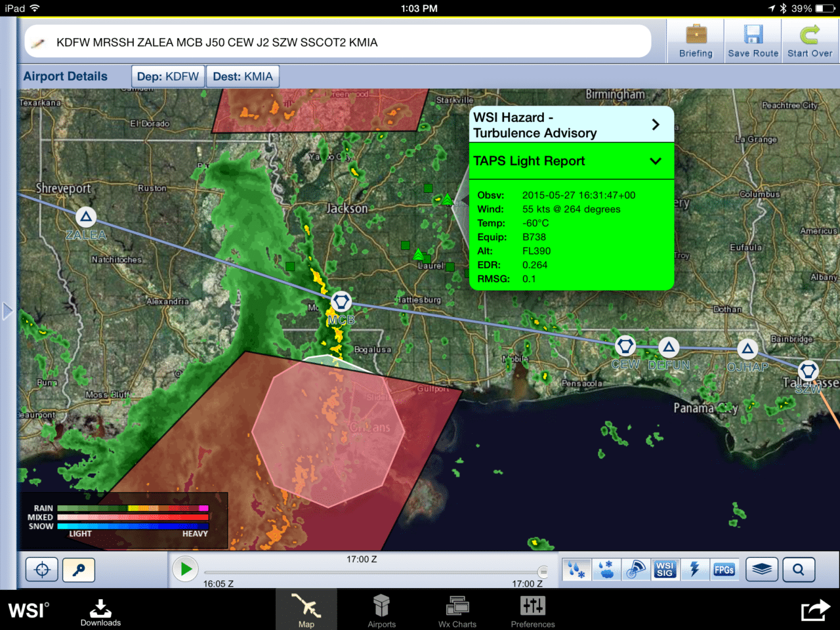The image size is (840, 630).
Task: Tap the OJHAP waypoint triangle
Action: click(747, 348)
